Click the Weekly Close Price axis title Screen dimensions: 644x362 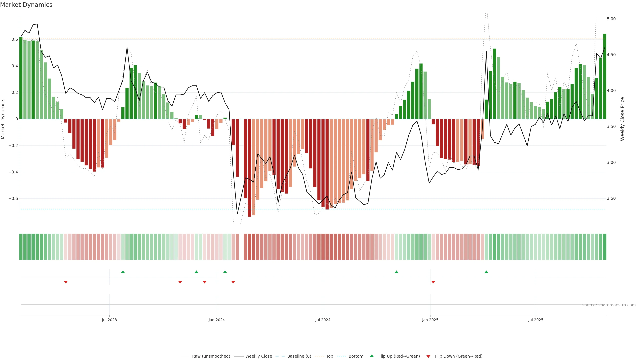click(622, 119)
